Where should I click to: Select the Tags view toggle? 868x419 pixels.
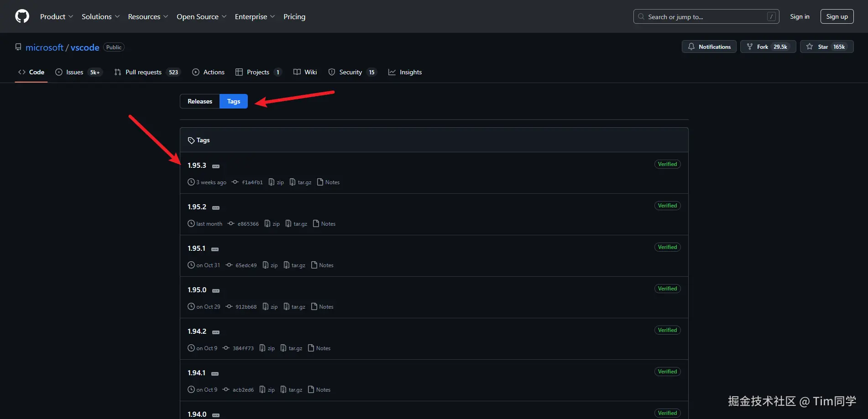point(234,101)
